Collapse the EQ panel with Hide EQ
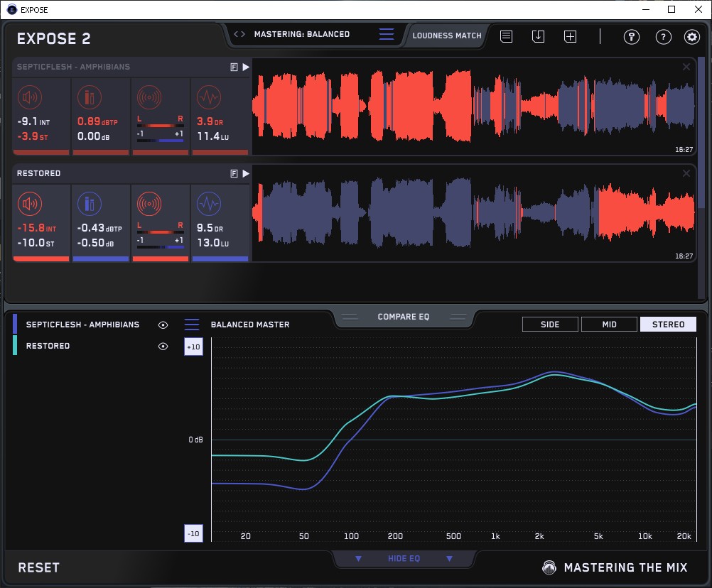Viewport: 712px width, 588px height. pyautogui.click(x=404, y=558)
